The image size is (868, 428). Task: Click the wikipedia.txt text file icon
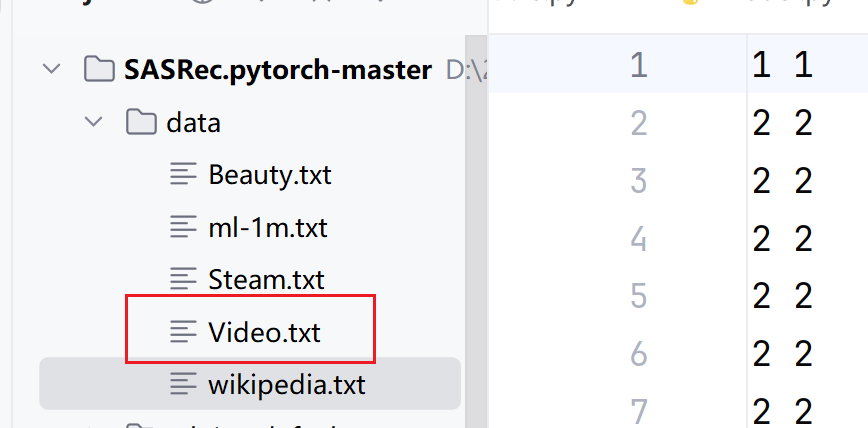coord(182,383)
